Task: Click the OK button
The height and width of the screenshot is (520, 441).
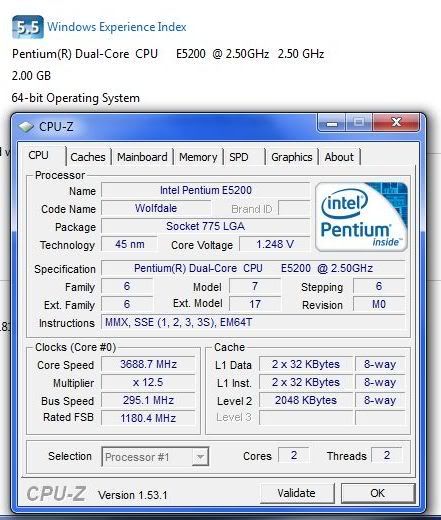Action: pyautogui.click(x=378, y=493)
